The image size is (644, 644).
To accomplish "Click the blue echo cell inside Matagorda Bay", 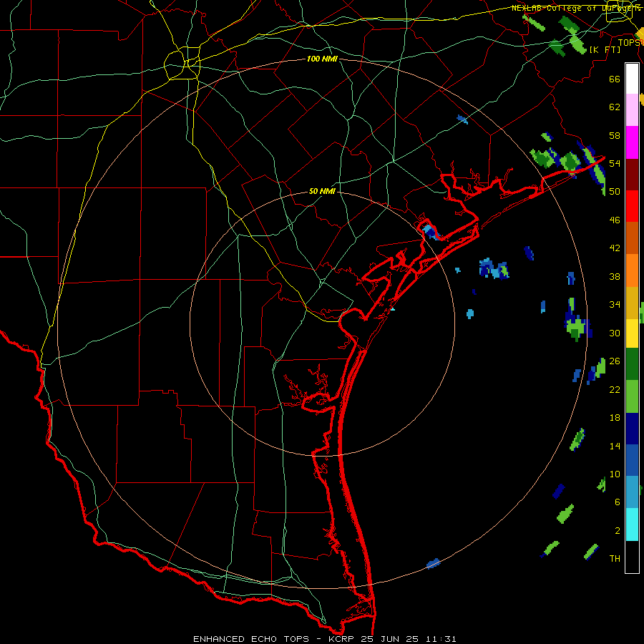I will 431,232.
